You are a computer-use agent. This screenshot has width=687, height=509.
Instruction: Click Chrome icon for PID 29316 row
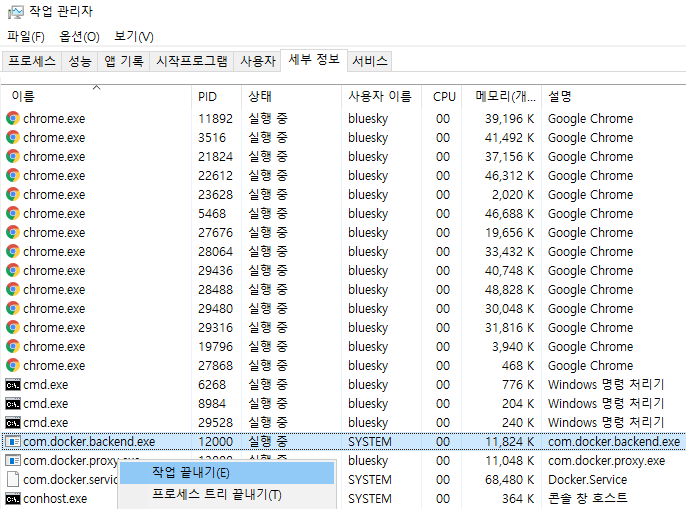tap(13, 327)
